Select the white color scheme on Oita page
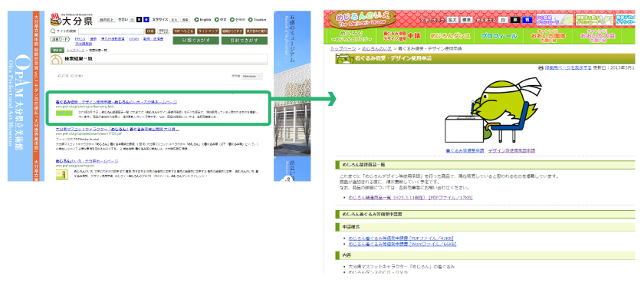Viewport: 644px width, 299px height. pyautogui.click(x=132, y=19)
